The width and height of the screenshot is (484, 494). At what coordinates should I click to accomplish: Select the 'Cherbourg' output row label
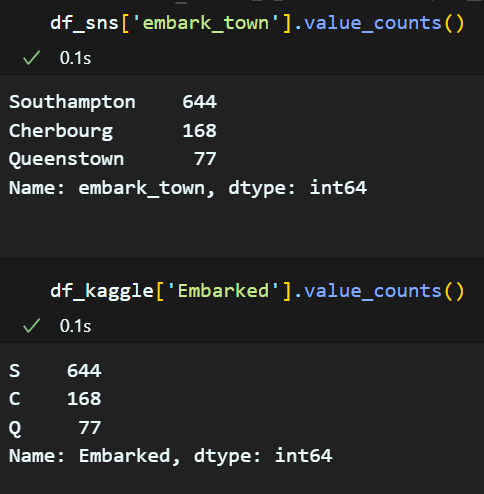[x=61, y=131]
